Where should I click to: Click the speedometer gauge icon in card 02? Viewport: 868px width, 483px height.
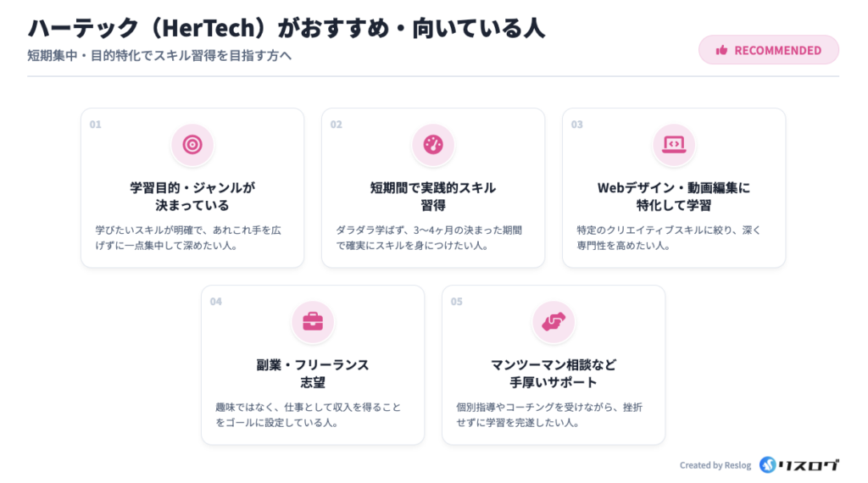(x=433, y=145)
